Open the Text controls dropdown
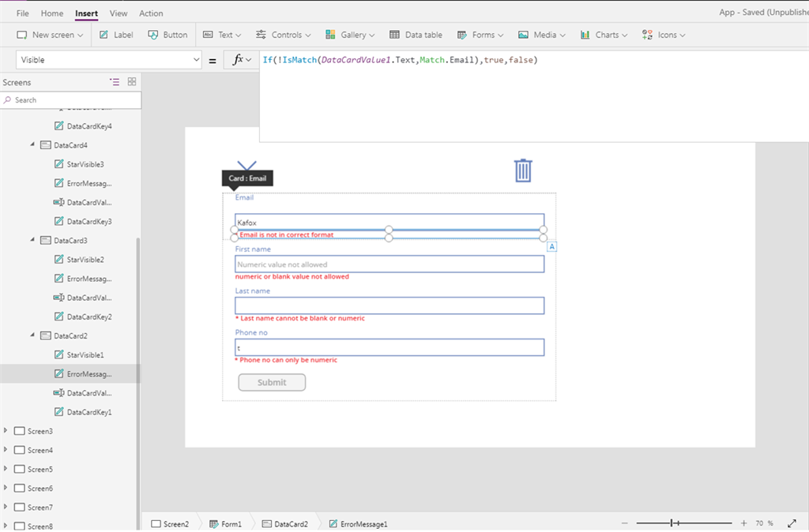 pos(222,35)
